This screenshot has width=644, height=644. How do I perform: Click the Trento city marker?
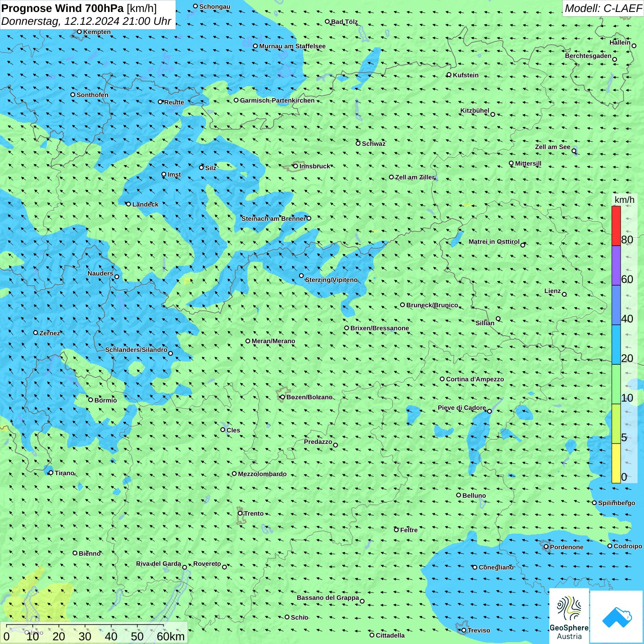point(240,513)
